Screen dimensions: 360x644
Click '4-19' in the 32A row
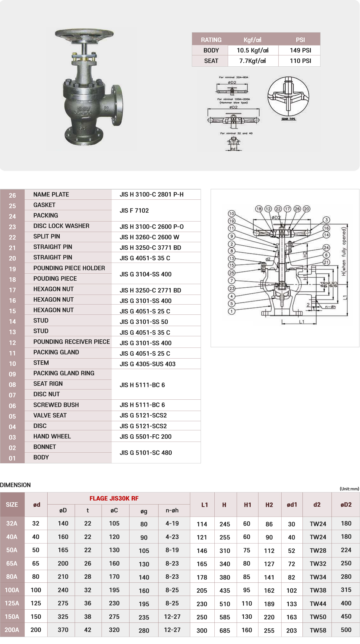(172, 524)
